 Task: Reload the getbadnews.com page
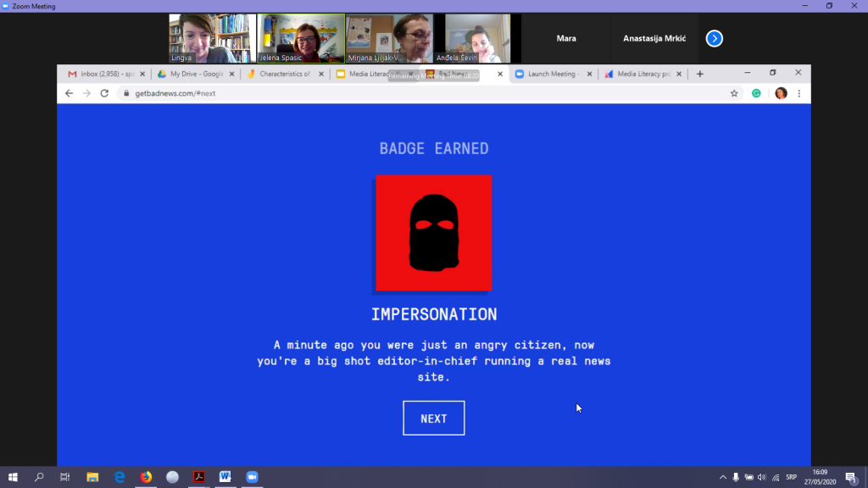(104, 93)
